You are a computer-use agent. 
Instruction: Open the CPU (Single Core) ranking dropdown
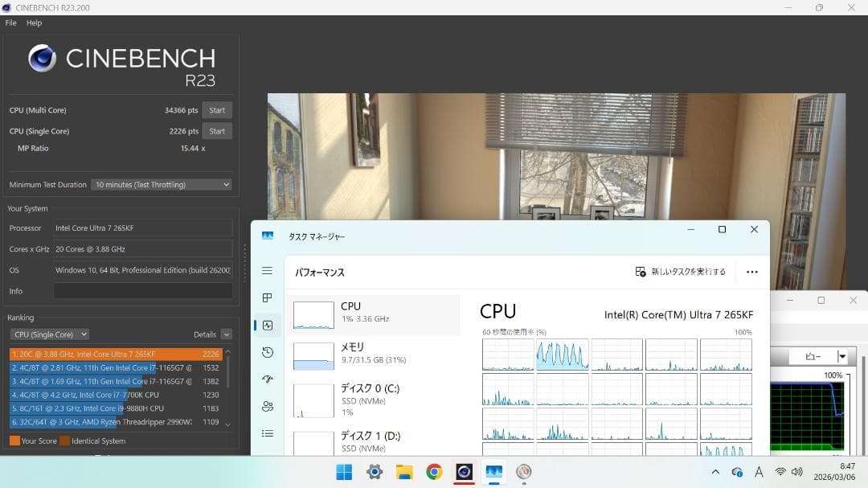point(49,334)
